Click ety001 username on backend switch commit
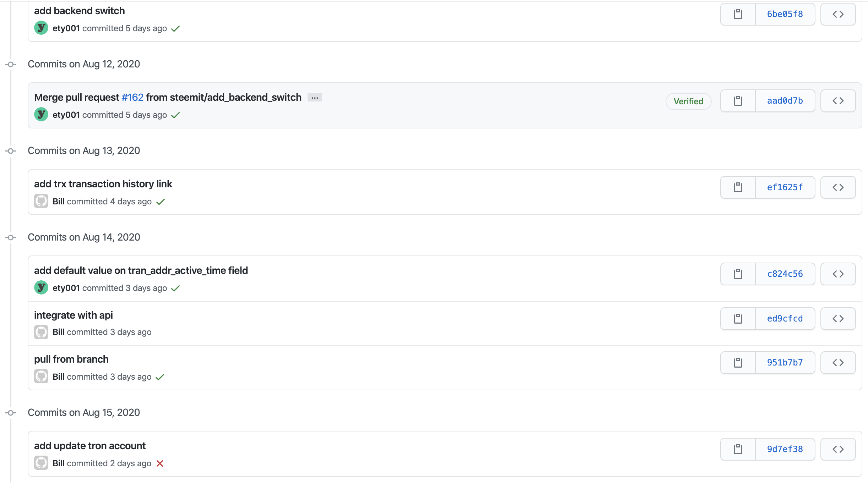Image resolution: width=868 pixels, height=484 pixels. click(66, 28)
